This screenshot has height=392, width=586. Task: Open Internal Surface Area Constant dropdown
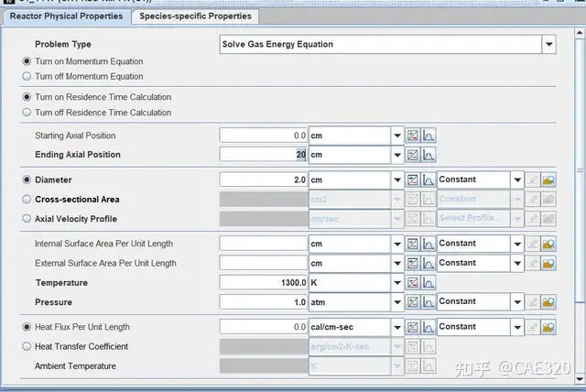tap(517, 244)
